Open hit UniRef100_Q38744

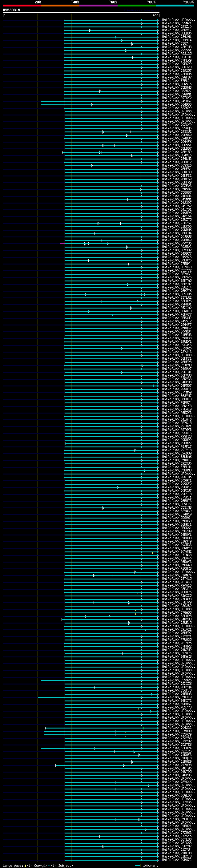tap(176, 43)
